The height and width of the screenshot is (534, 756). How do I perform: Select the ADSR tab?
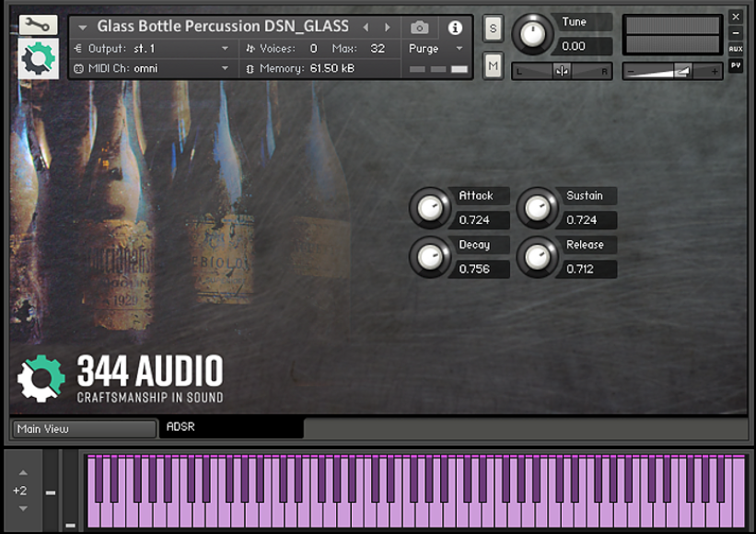pos(231,428)
